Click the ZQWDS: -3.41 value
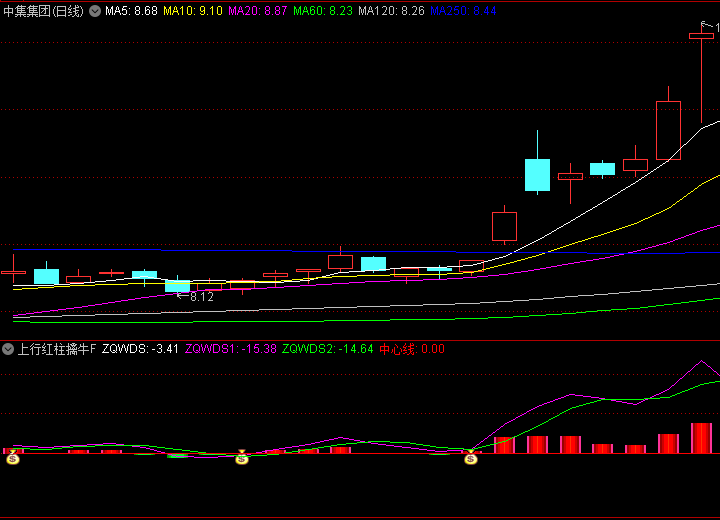The width and height of the screenshot is (720, 520). (x=140, y=349)
